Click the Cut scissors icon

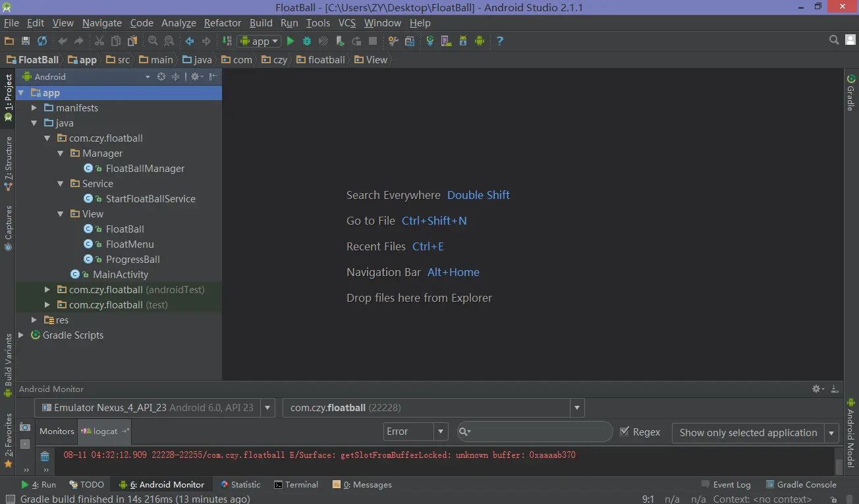99,41
